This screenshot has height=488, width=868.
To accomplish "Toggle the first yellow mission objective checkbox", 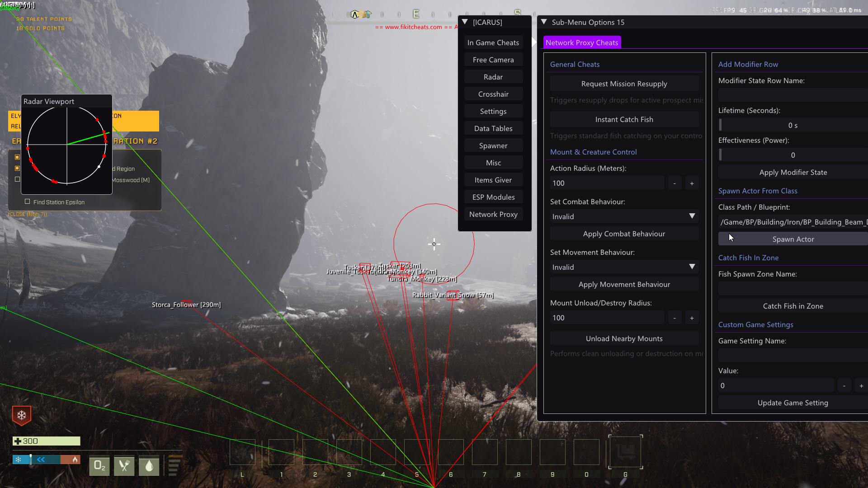I will click(x=17, y=157).
